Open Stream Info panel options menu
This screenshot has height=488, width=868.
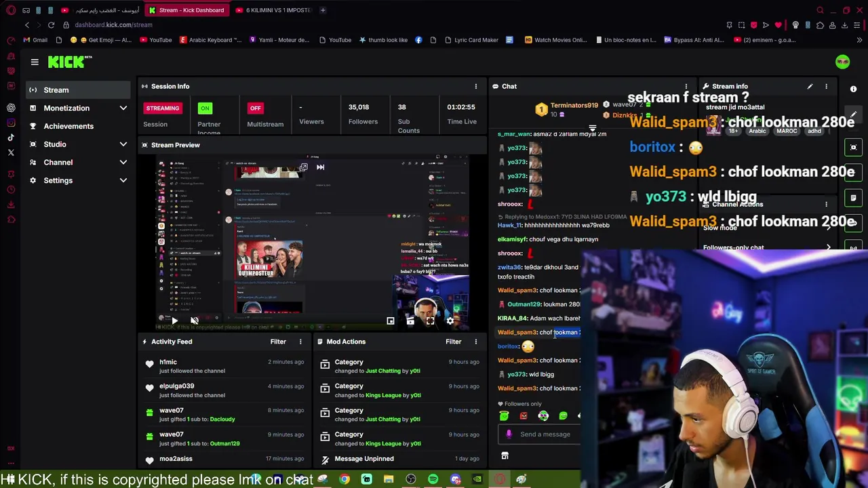pos(826,86)
